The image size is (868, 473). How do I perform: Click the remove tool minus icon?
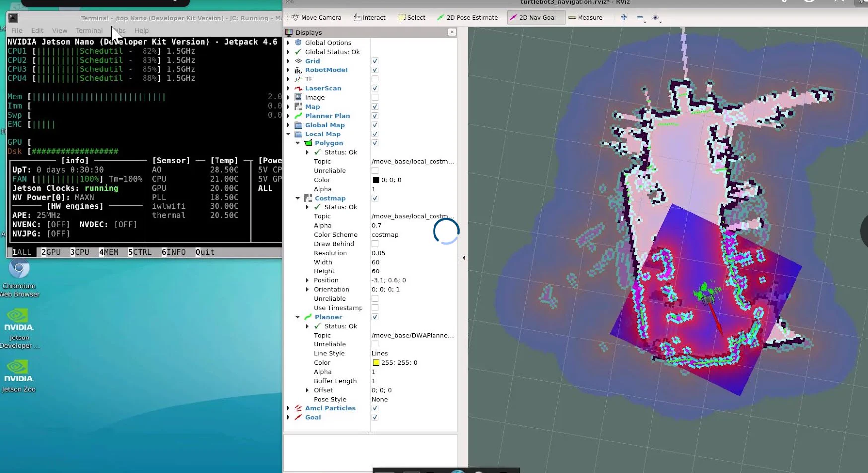[640, 17]
